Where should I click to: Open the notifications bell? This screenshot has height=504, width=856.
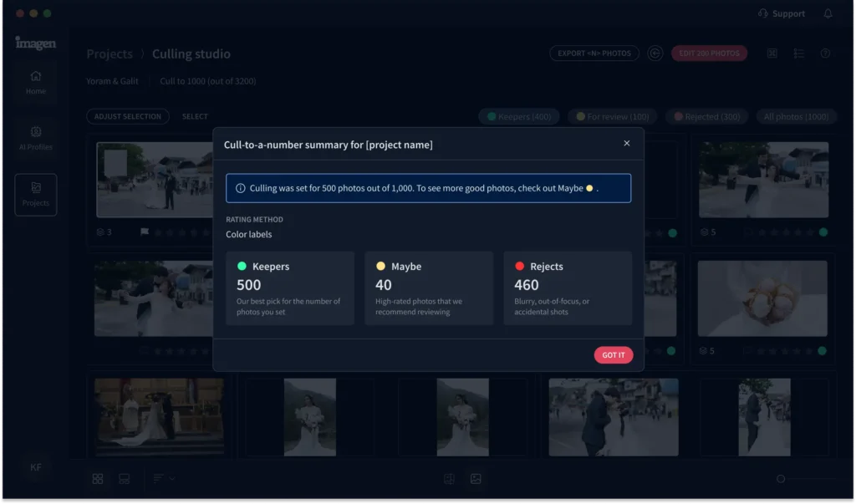point(828,13)
